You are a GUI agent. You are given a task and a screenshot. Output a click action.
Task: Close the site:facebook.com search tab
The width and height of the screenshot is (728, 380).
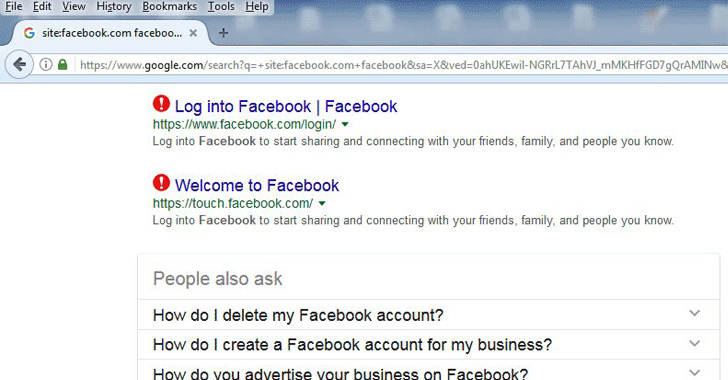193,33
